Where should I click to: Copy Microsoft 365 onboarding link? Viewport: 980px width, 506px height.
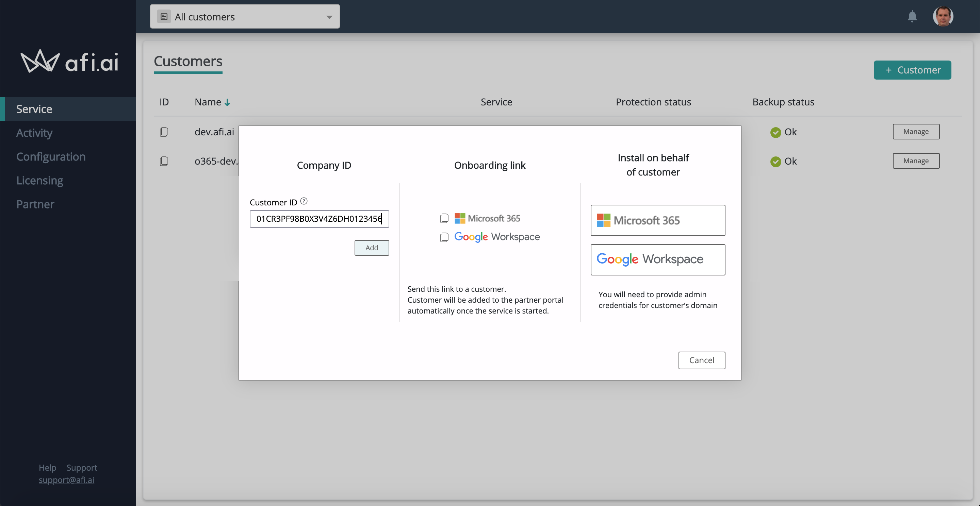click(444, 218)
